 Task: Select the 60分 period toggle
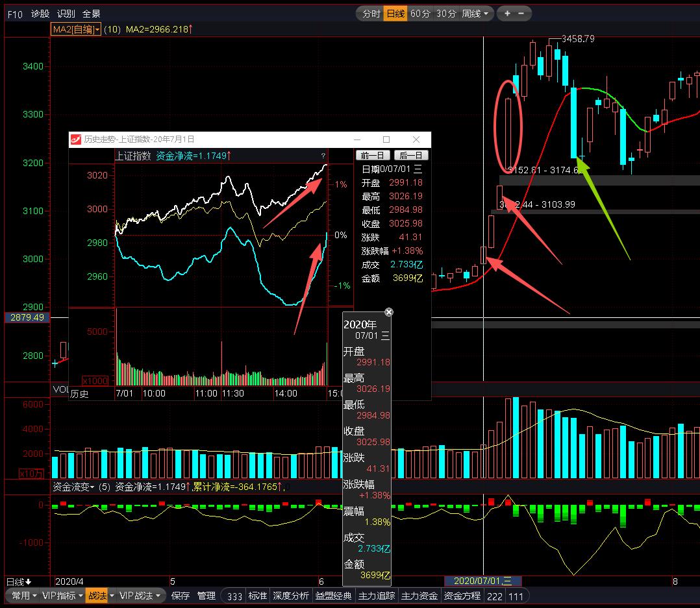pyautogui.click(x=420, y=14)
